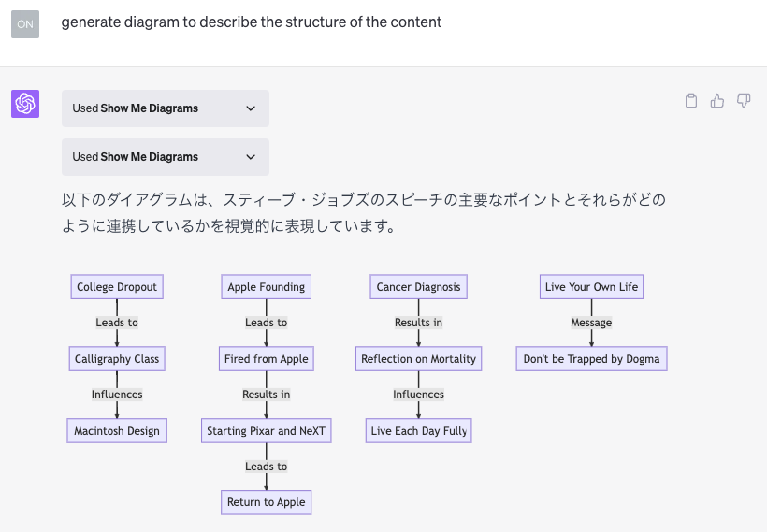Give the response a thumbs down
Viewport: 767px width, 532px height.
[x=744, y=101]
